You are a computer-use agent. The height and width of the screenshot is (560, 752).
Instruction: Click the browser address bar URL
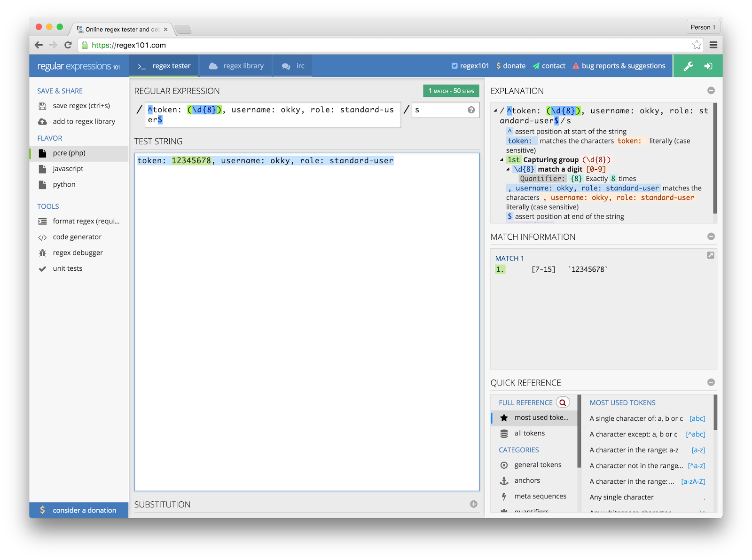coord(129,45)
